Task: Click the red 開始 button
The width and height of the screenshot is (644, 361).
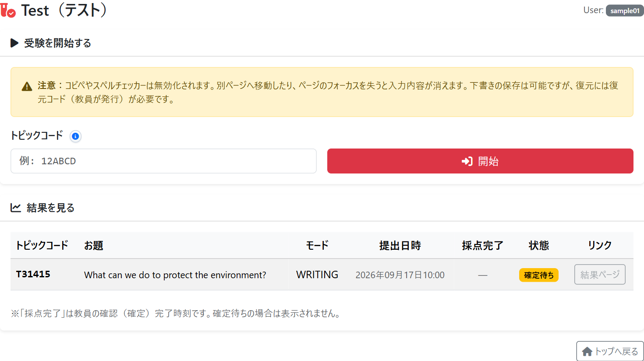Action: (480, 161)
